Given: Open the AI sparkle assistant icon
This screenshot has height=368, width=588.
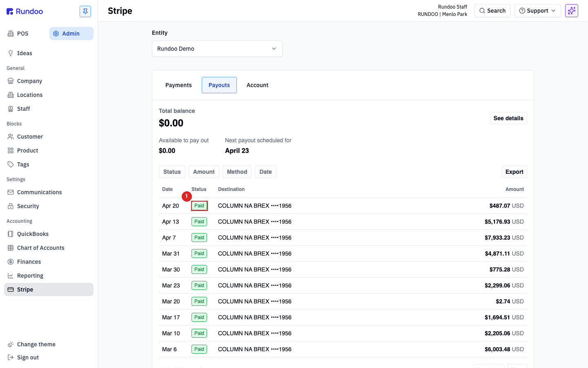Looking at the screenshot, I should [572, 11].
